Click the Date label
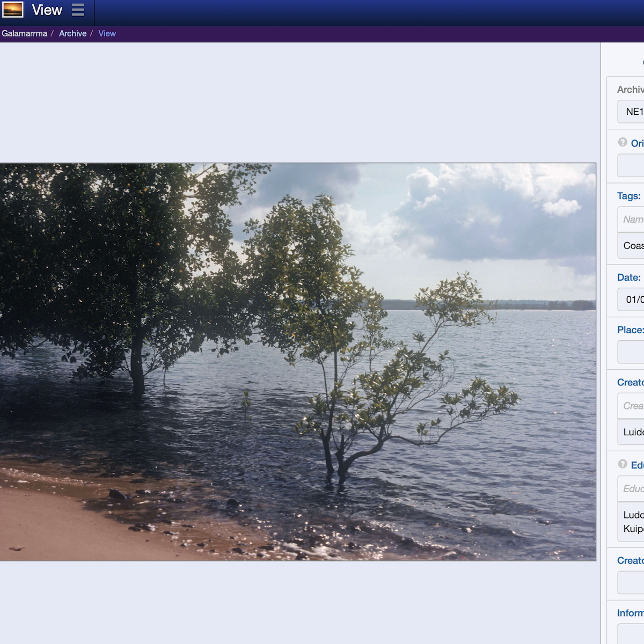The image size is (644, 644). click(x=629, y=277)
